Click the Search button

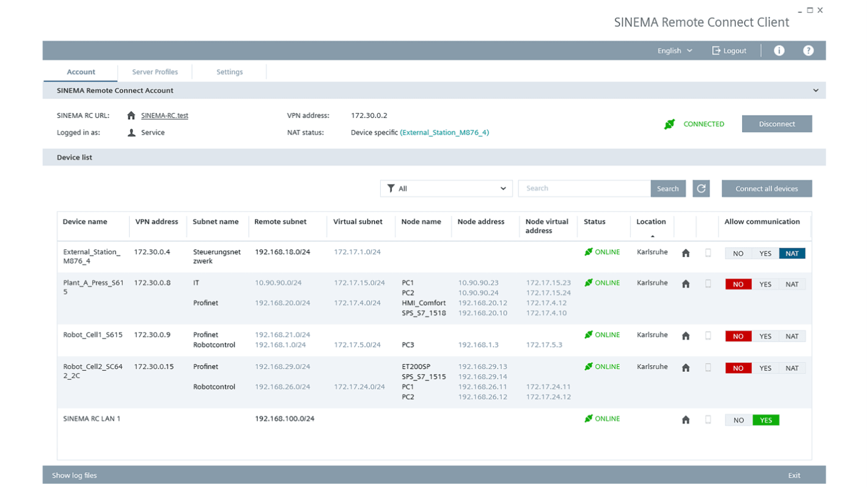[668, 188]
